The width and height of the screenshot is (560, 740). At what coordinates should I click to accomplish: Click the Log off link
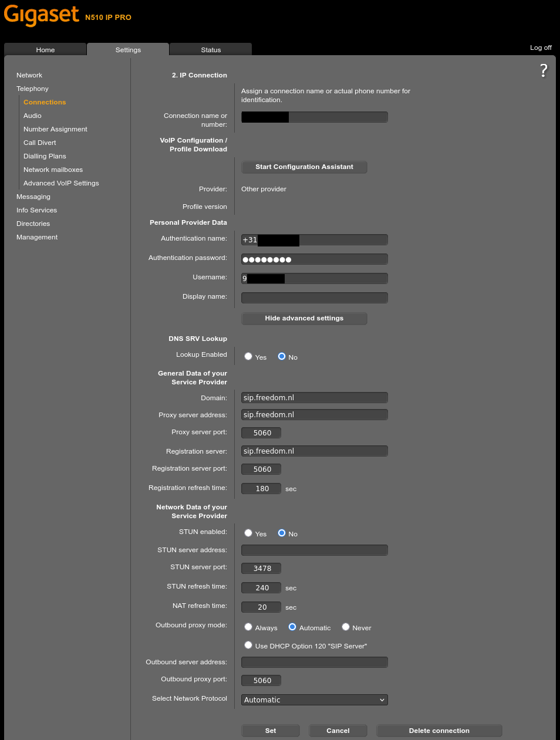pyautogui.click(x=541, y=48)
